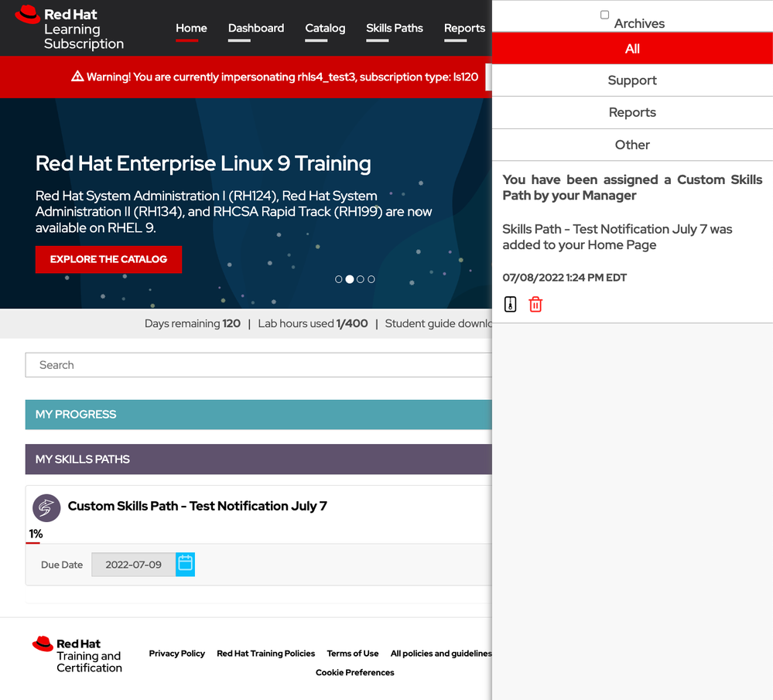The width and height of the screenshot is (773, 700).
Task: Select the third carousel slide dot
Action: [x=361, y=279]
